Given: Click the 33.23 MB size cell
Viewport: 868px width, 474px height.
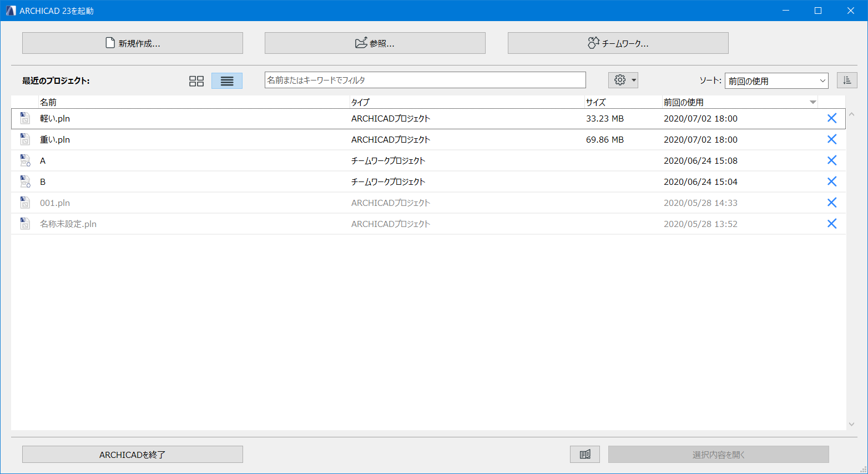Looking at the screenshot, I should 605,119.
